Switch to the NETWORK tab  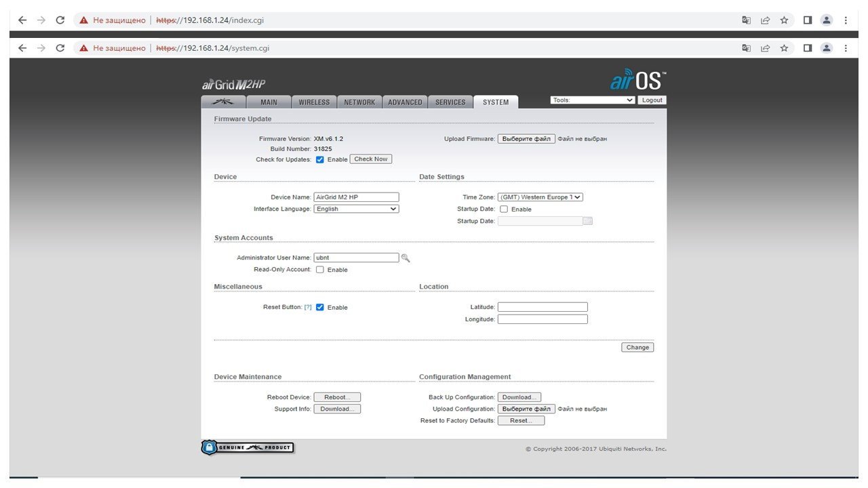coord(359,102)
